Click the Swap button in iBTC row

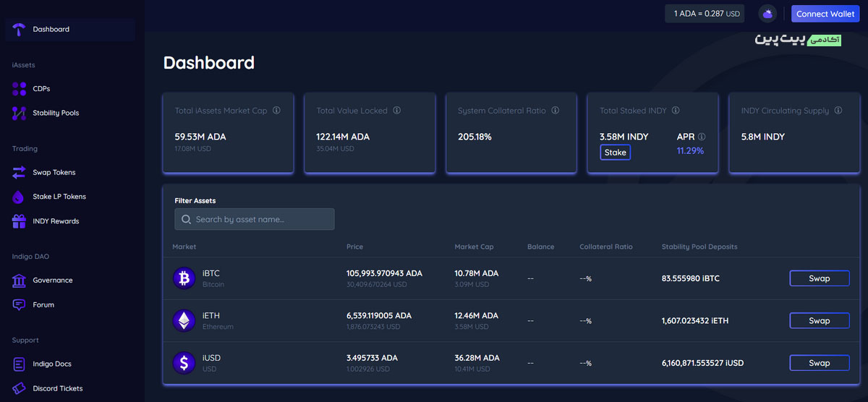coord(819,278)
